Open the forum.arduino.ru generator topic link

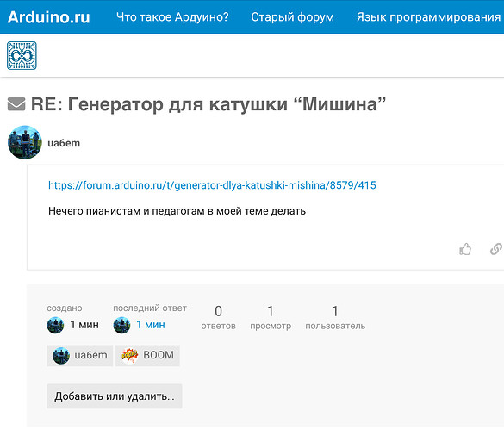[x=212, y=185]
